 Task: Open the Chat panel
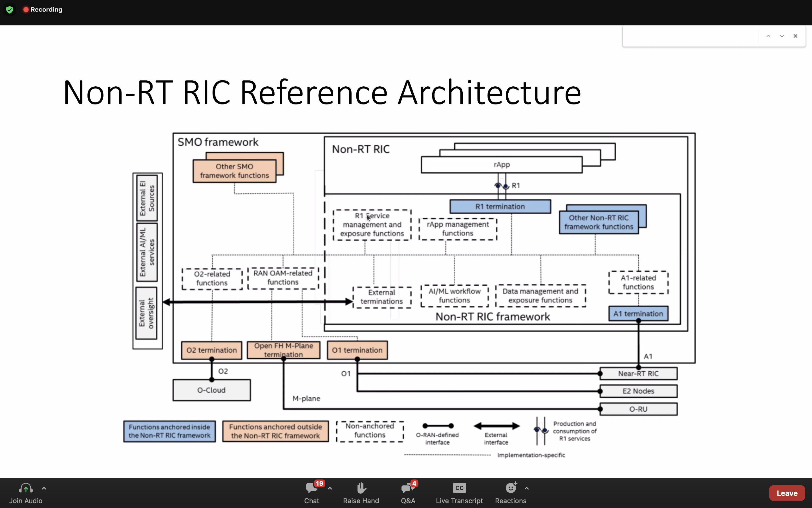tap(312, 493)
